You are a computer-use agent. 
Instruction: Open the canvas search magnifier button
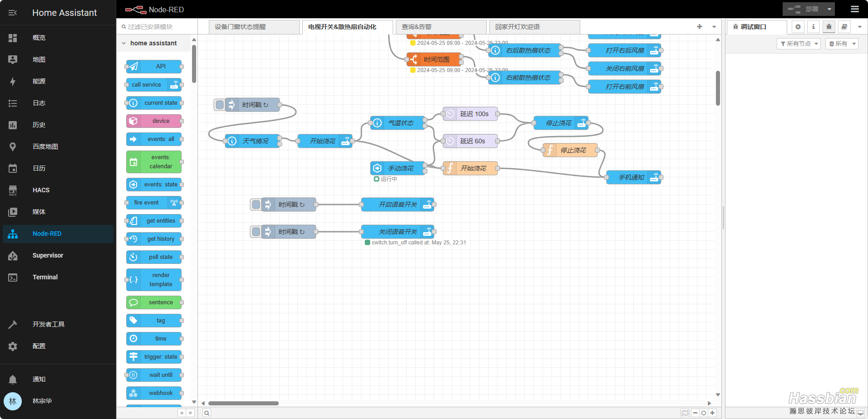[x=207, y=413]
